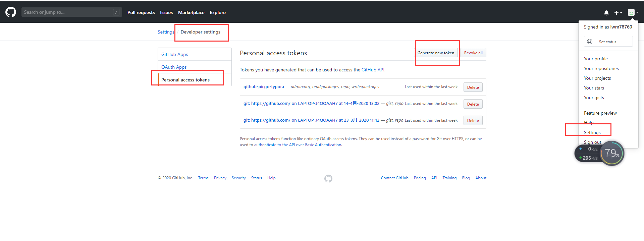Open the GitHub API link
Screen dimensions: 644x241
point(373,70)
